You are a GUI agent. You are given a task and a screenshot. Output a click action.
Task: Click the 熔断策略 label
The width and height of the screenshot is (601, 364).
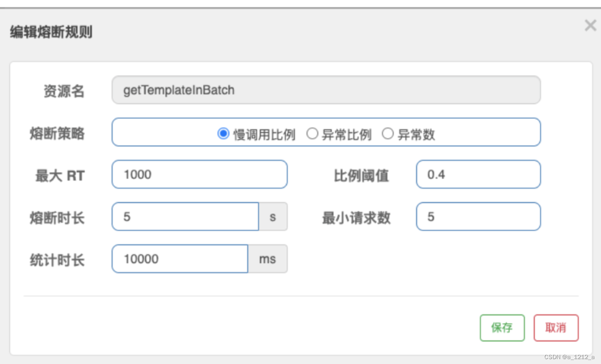click(57, 133)
